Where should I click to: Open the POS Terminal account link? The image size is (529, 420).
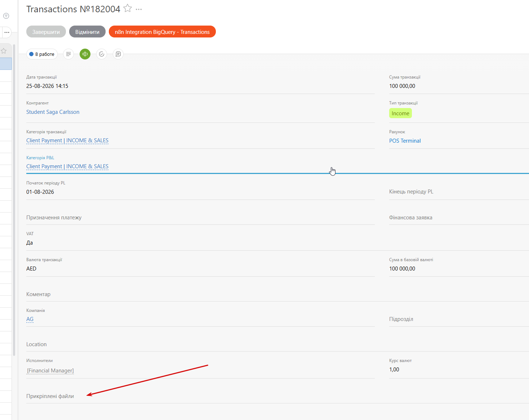point(405,141)
